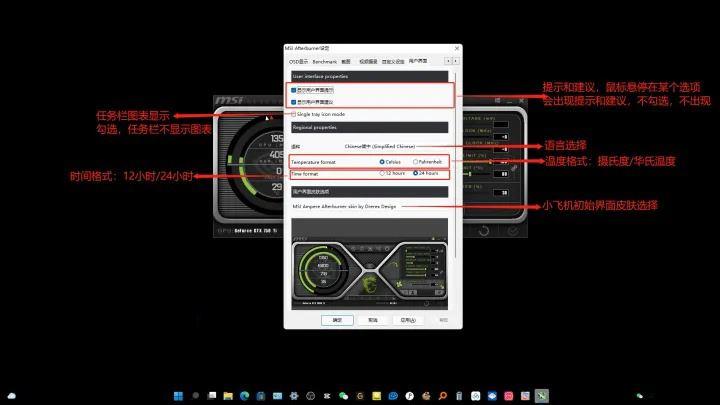Image resolution: width=720 pixels, height=405 pixels.
Task: Click the greyed help button next to 应用(A)
Action: (443, 320)
